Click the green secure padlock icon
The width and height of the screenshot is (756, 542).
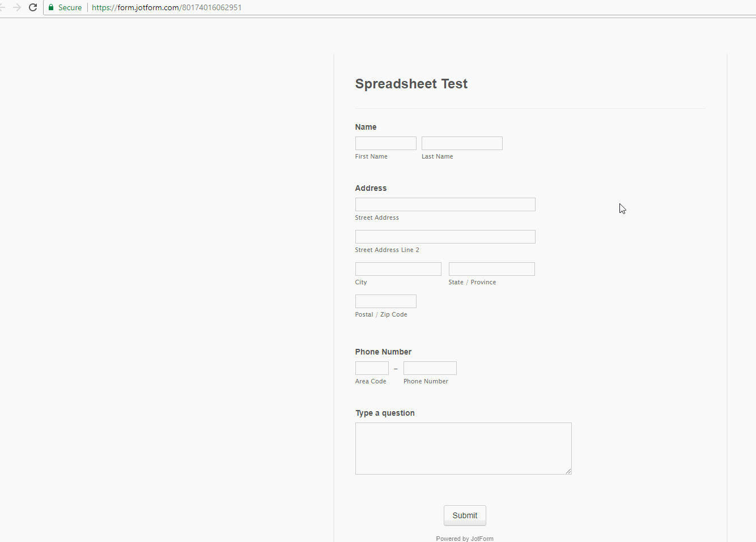coord(51,7)
